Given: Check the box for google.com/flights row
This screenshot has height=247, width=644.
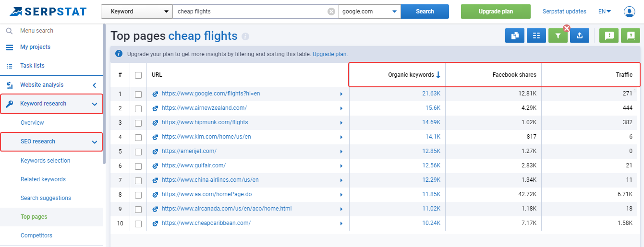Looking at the screenshot, I should [x=138, y=94].
